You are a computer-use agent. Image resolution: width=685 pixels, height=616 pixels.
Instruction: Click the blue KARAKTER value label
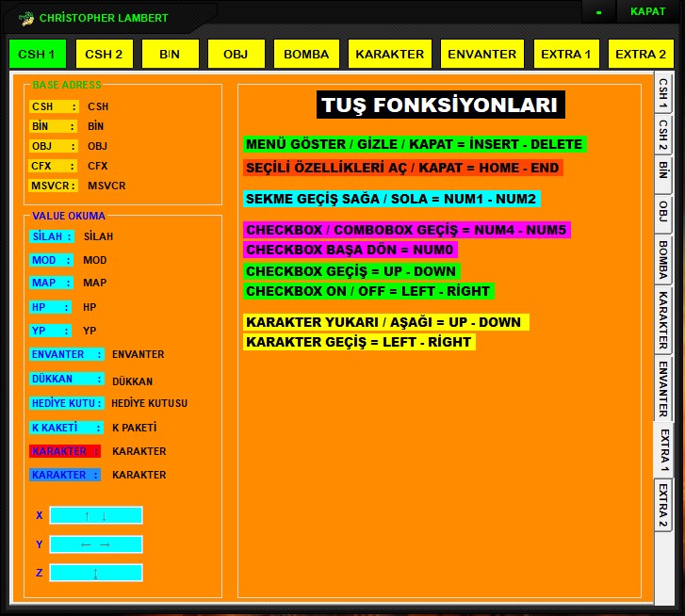(x=65, y=475)
